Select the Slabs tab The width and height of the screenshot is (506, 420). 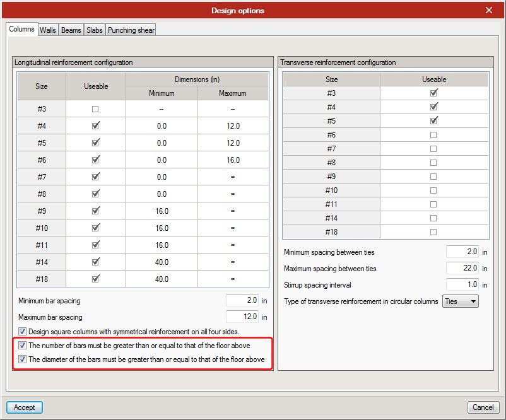pyautogui.click(x=95, y=30)
